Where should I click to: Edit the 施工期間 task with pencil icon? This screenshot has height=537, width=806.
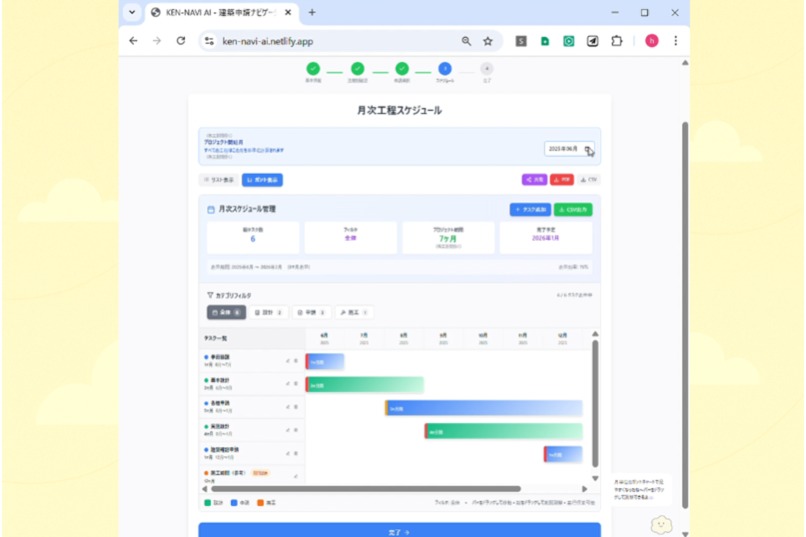296,476
